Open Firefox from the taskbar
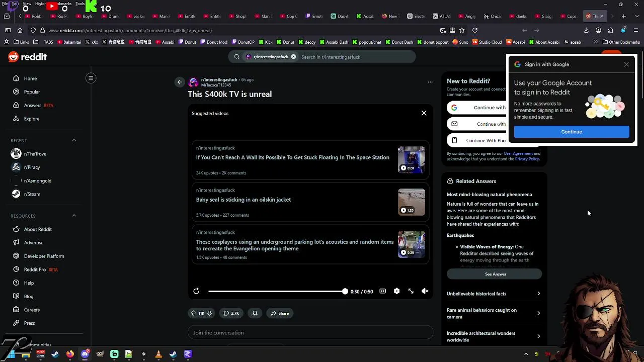The height and width of the screenshot is (362, 644). 70,354
